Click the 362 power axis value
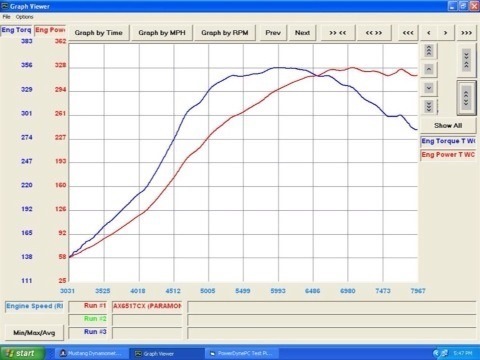The width and height of the screenshot is (480, 360). pyautogui.click(x=60, y=41)
